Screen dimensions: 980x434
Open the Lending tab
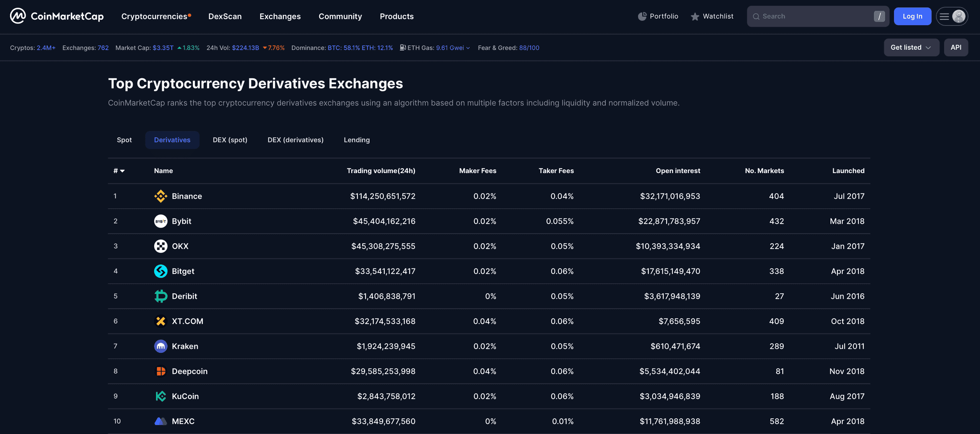click(356, 140)
